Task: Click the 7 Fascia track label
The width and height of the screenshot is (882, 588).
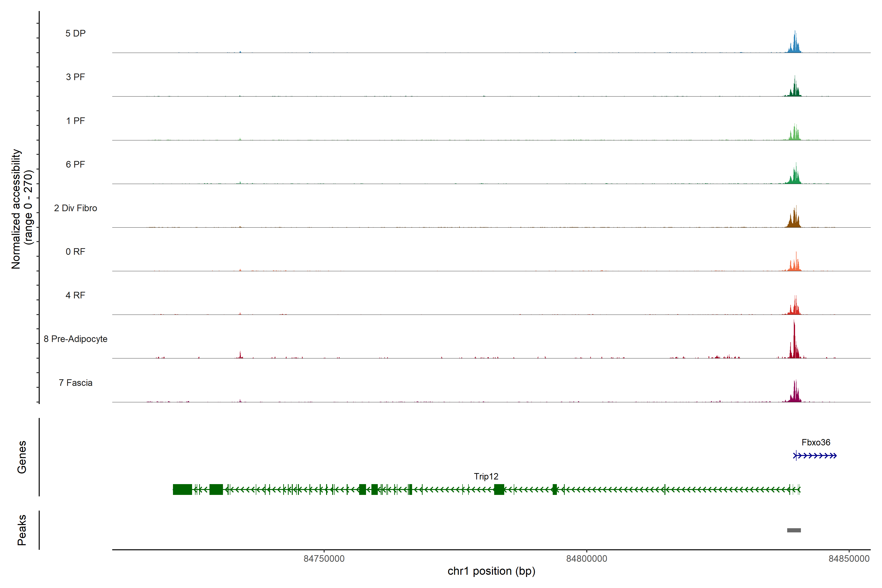Action: coord(75,382)
